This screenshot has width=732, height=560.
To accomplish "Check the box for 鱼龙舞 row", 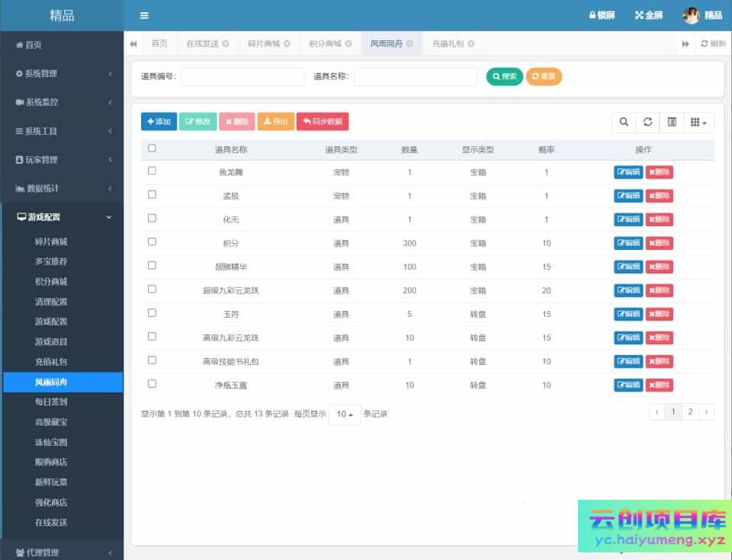I will (152, 171).
